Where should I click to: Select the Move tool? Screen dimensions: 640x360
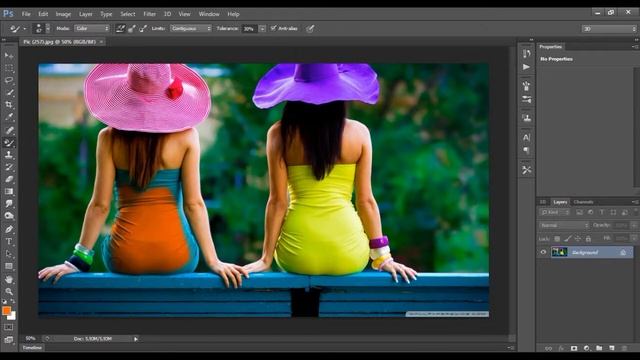click(x=9, y=56)
